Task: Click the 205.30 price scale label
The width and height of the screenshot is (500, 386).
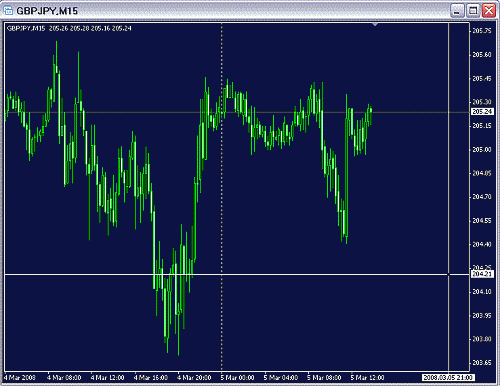Action: [x=482, y=102]
